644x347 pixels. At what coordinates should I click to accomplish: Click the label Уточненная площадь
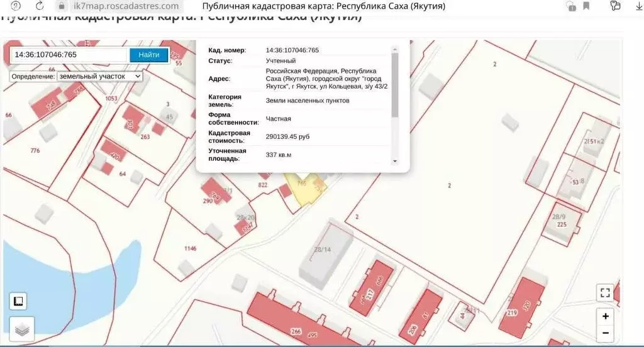[x=227, y=155]
